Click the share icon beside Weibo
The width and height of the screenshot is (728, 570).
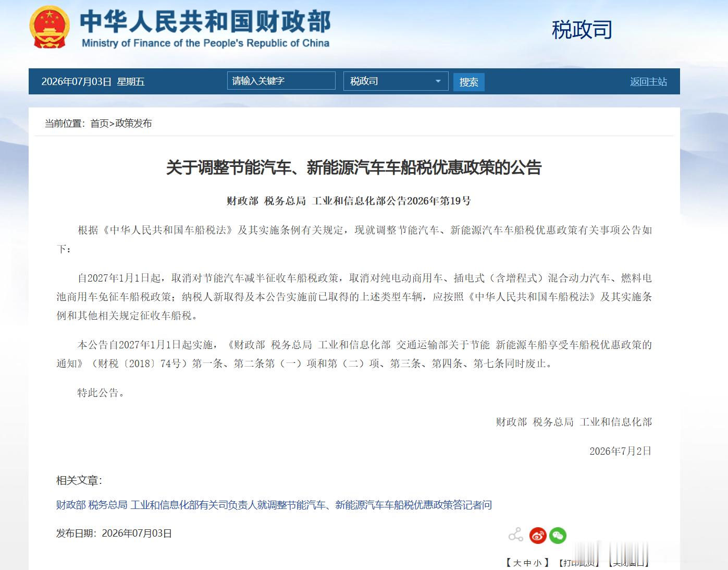(515, 535)
